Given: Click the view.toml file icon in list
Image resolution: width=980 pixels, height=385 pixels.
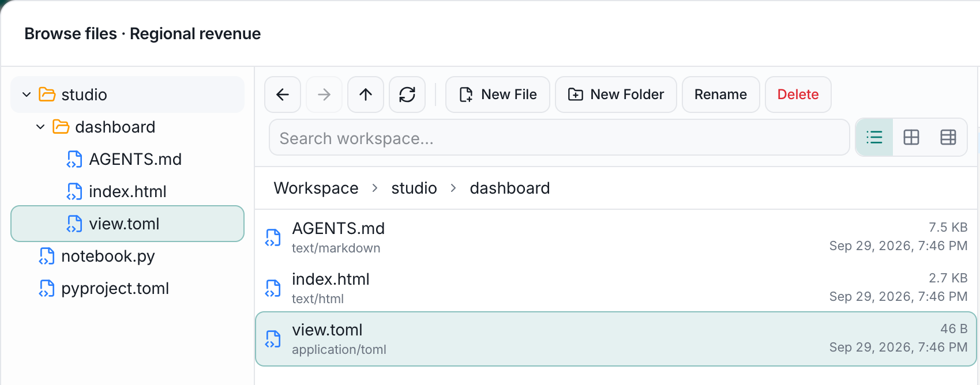Looking at the screenshot, I should [x=273, y=339].
